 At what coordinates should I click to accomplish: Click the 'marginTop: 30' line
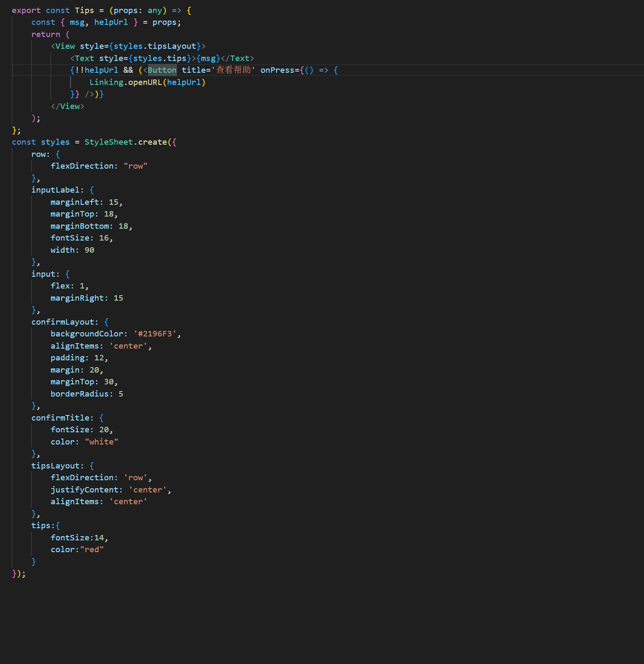click(84, 381)
